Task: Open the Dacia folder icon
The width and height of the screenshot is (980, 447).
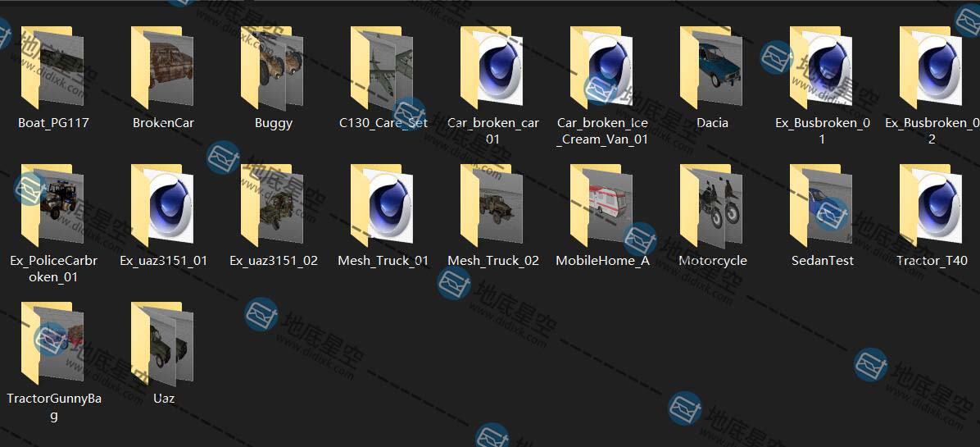Action: tap(712, 67)
